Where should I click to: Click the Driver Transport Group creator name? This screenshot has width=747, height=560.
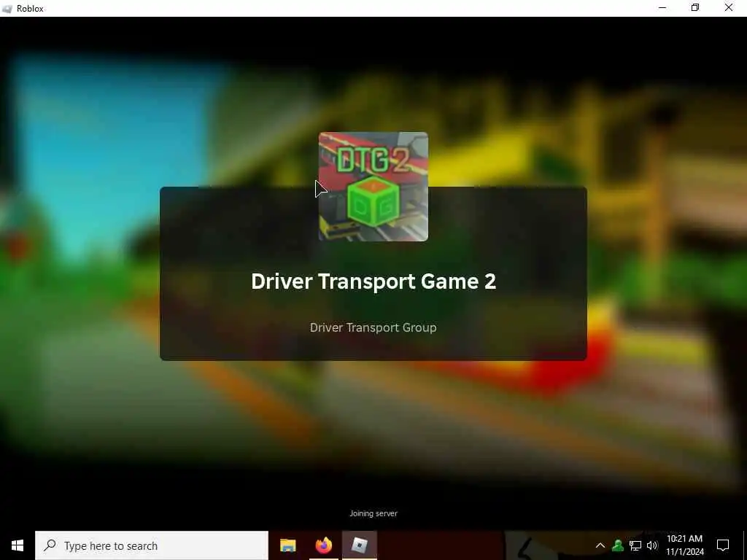(x=373, y=327)
